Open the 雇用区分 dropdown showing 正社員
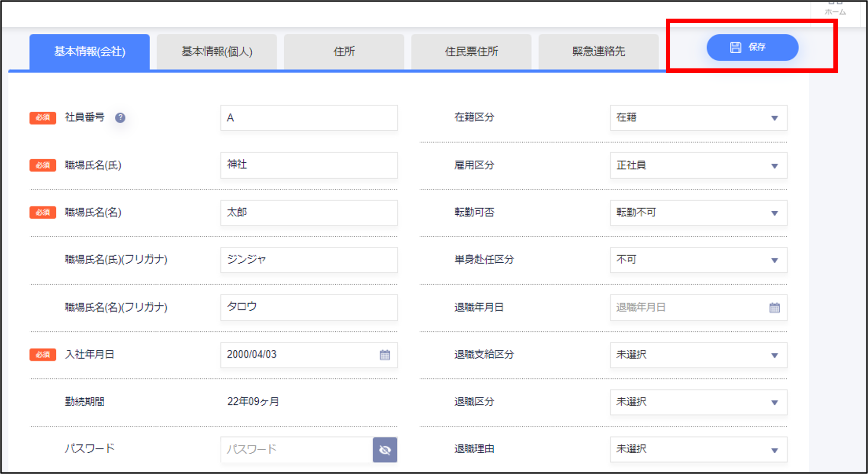 click(x=698, y=165)
